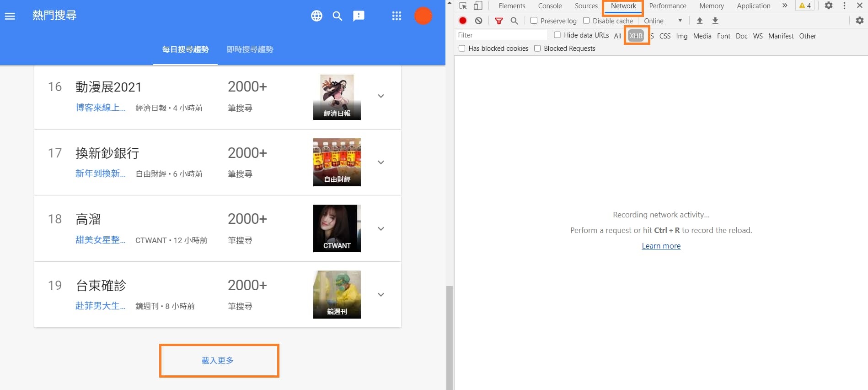Open the Online throttling dropdown

pyautogui.click(x=663, y=21)
